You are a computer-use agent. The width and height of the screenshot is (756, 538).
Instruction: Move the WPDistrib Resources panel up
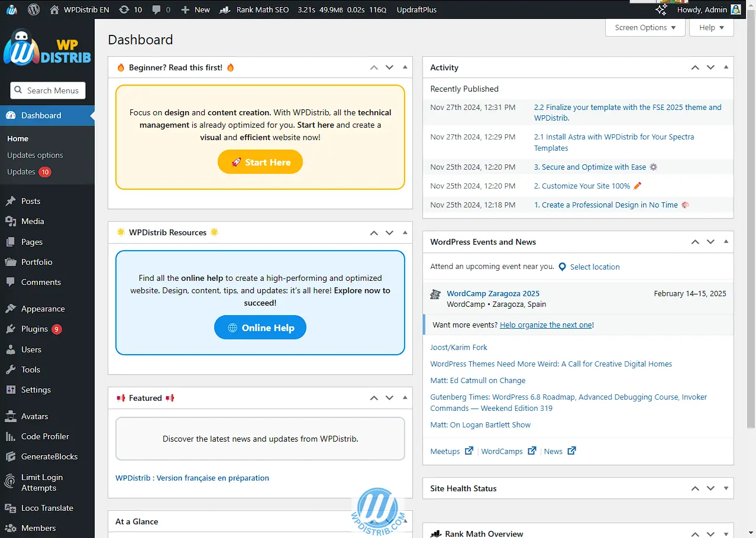click(374, 232)
